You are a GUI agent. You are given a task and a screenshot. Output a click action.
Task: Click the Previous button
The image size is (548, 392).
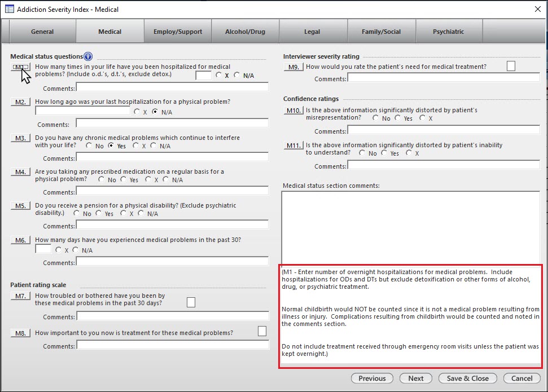coord(372,378)
